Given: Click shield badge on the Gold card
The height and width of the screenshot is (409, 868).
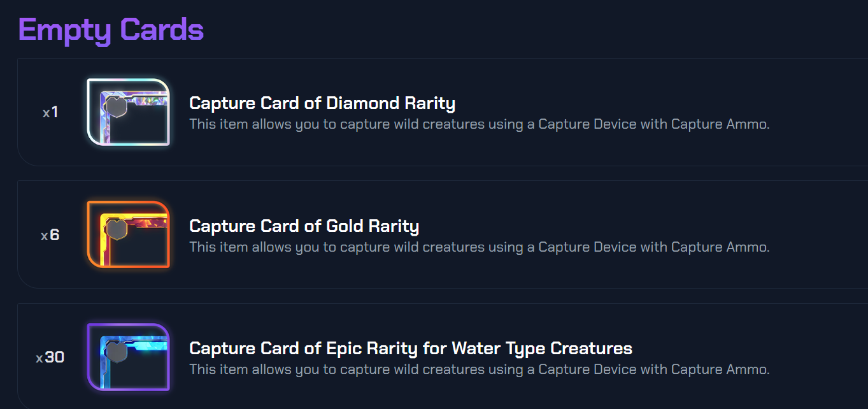Looking at the screenshot, I should (116, 229).
